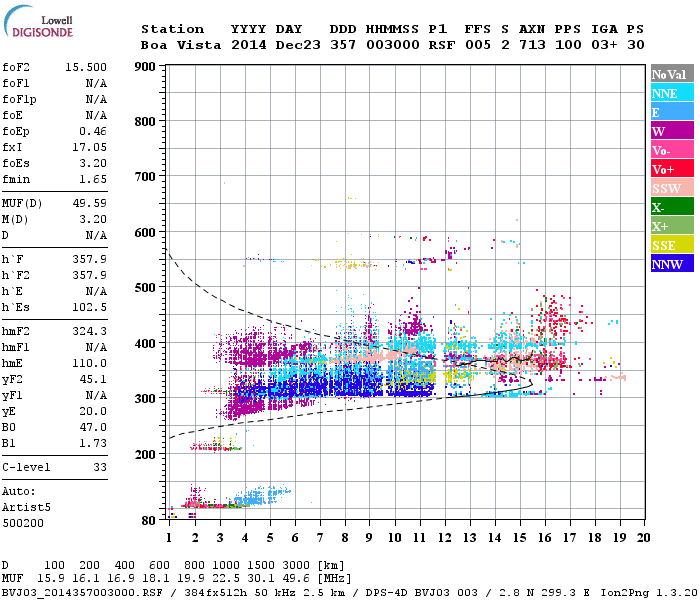Screen dimensions: 700x600
Task: Click the B0 value 47.0
Action: 93,428
